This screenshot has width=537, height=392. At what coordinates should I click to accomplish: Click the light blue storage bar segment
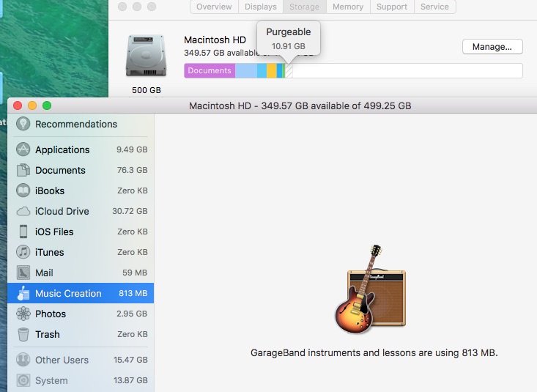coord(246,70)
